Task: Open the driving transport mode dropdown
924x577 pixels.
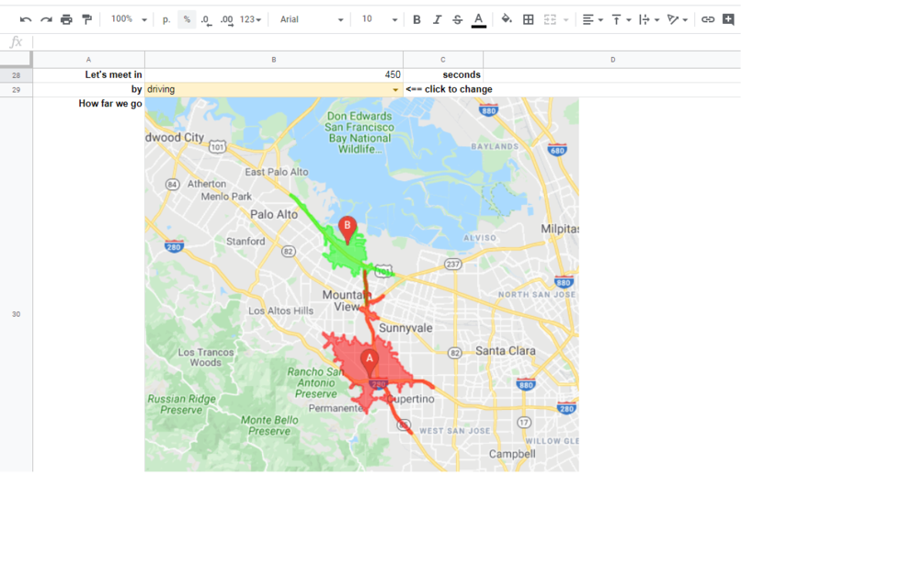Action: 395,89
